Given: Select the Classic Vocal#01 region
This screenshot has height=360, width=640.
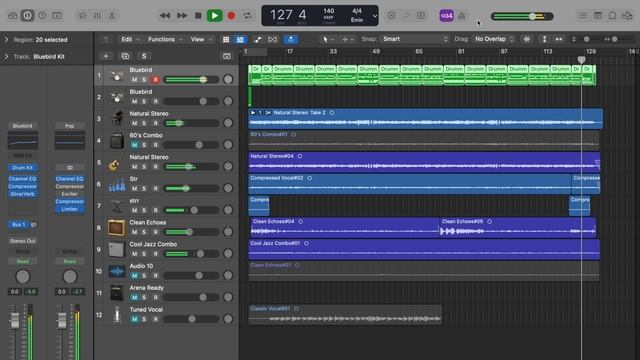Looking at the screenshot, I should tap(345, 315).
